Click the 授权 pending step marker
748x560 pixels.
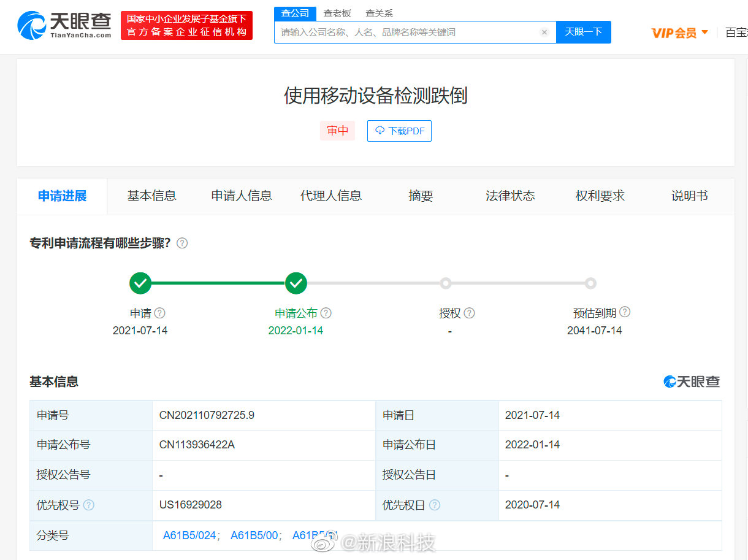coord(446,283)
